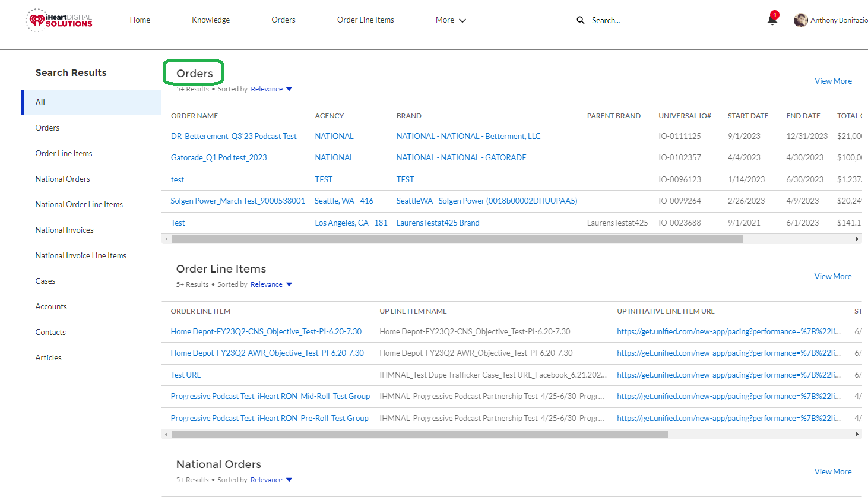Filter results by Order Line Items in sidebar
The height and width of the screenshot is (500, 868).
[64, 153]
